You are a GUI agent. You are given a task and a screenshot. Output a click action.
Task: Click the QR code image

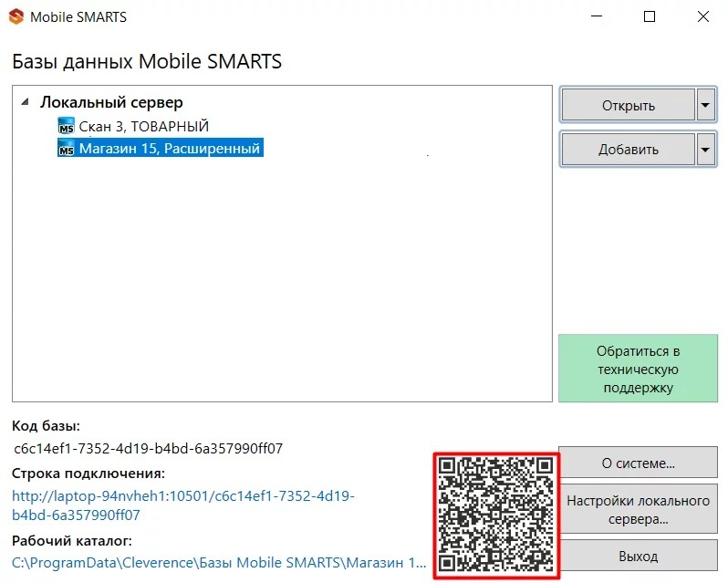[496, 515]
